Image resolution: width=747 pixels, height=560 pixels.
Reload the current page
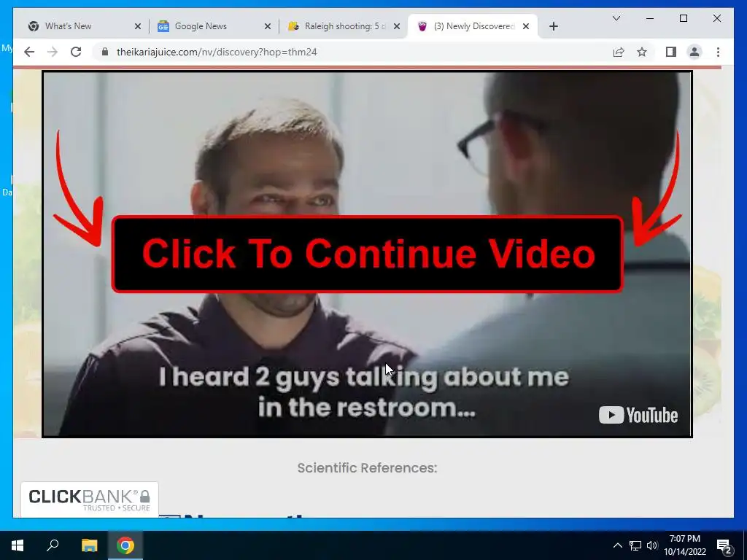tap(76, 52)
